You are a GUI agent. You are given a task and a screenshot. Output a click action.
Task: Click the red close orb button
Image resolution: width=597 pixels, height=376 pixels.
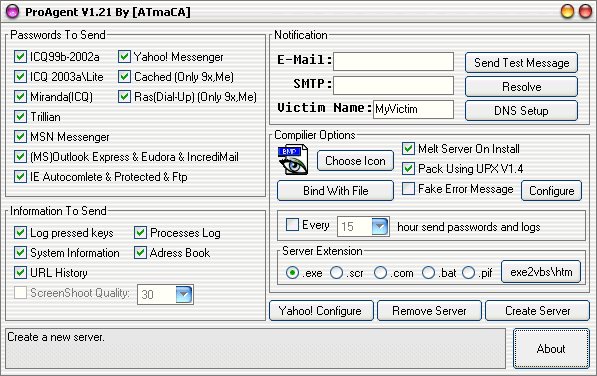pos(585,11)
